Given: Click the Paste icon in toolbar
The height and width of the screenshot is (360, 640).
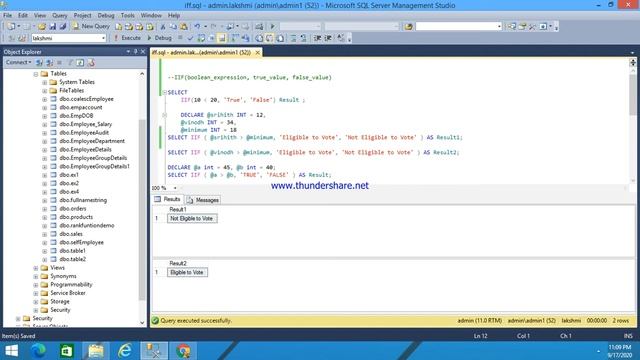Looking at the screenshot, I should (x=184, y=27).
